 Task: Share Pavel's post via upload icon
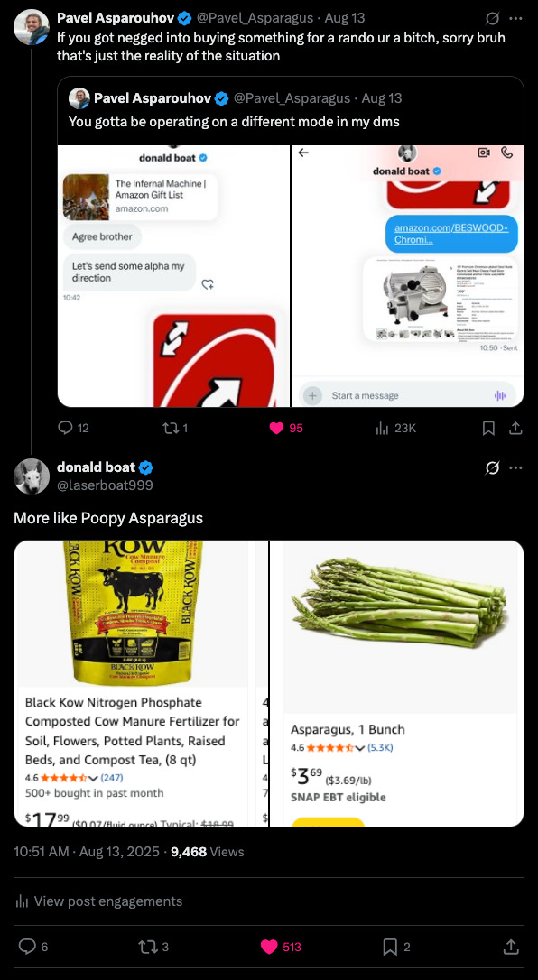(516, 428)
